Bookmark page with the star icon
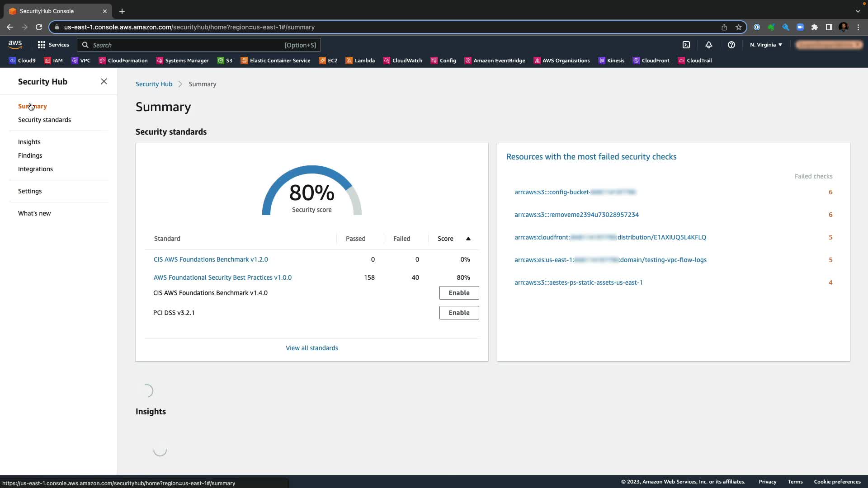Screen dimensions: 868x488 739,27
